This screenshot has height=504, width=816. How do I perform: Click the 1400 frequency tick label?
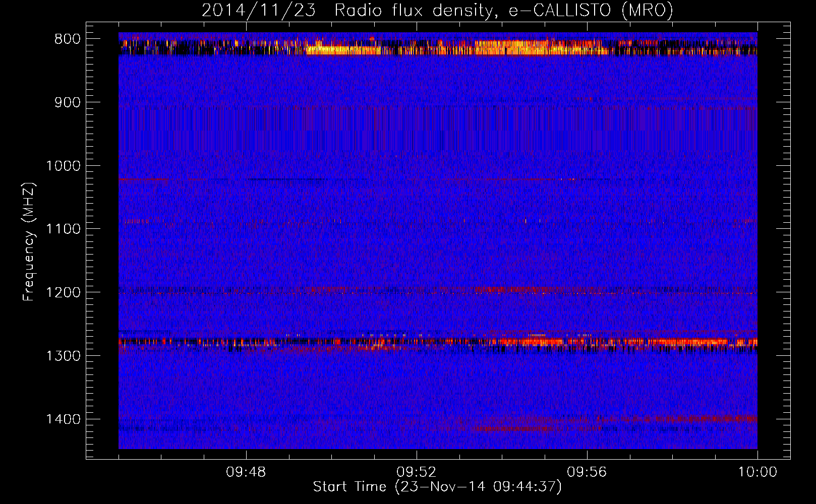[63, 419]
